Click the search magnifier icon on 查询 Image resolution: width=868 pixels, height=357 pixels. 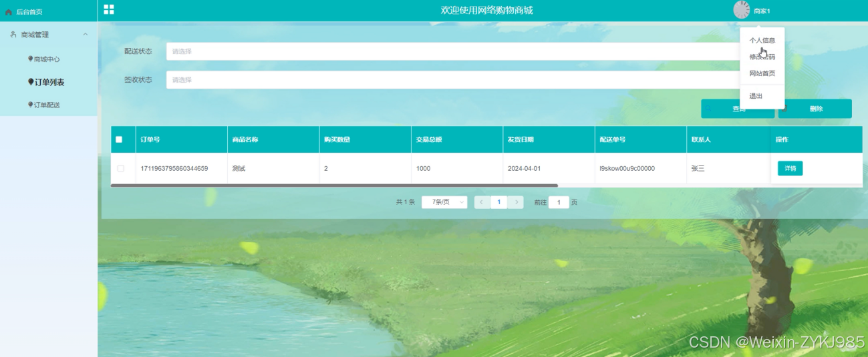pyautogui.click(x=710, y=109)
